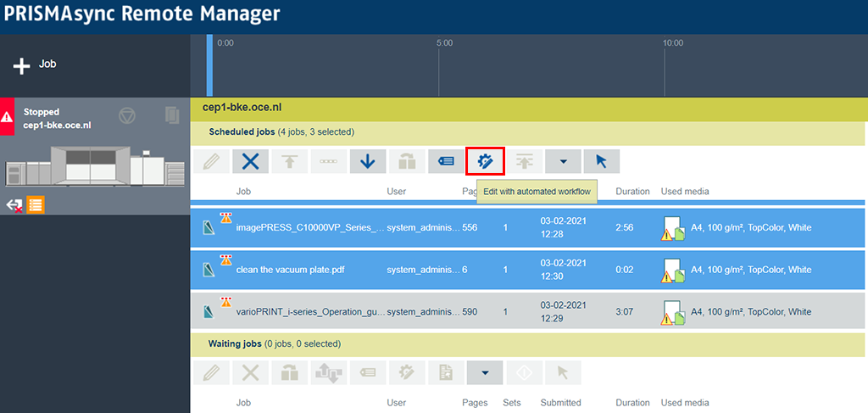Click Edit with automated workflow gear icon
The height and width of the screenshot is (413, 868).
tap(486, 162)
